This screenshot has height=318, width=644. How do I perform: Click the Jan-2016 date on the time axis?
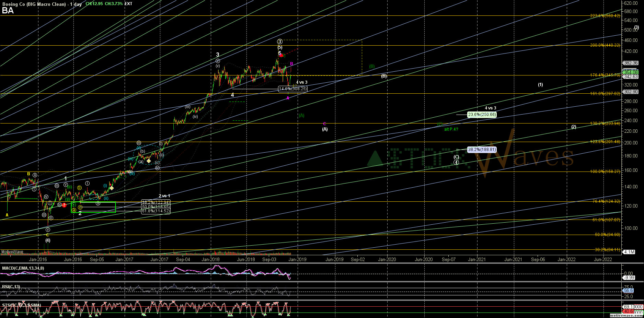[x=38, y=259]
